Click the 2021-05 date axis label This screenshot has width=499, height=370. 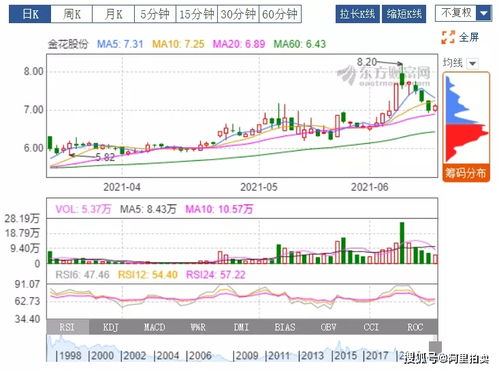click(259, 187)
